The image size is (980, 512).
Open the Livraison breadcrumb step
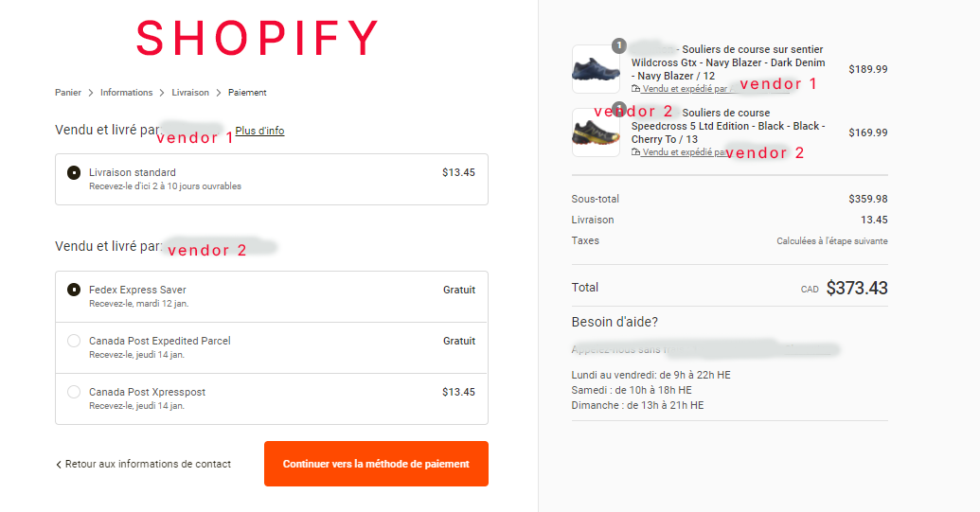click(x=190, y=93)
